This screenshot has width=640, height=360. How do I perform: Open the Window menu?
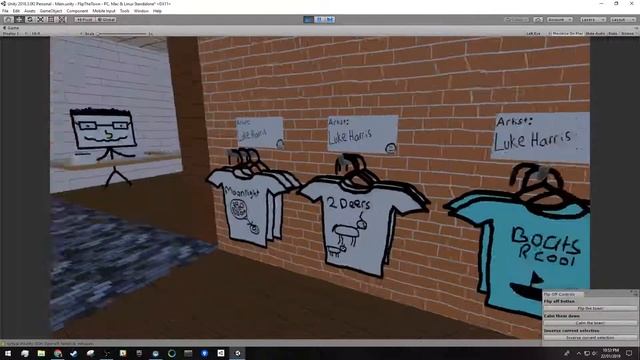(141, 11)
